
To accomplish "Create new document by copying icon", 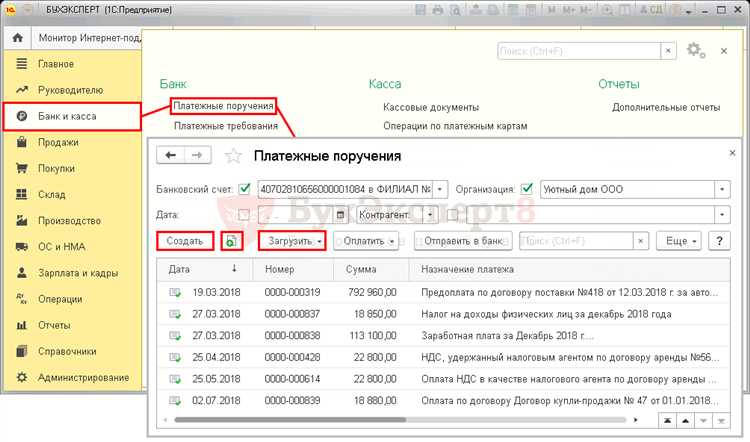I will (232, 241).
